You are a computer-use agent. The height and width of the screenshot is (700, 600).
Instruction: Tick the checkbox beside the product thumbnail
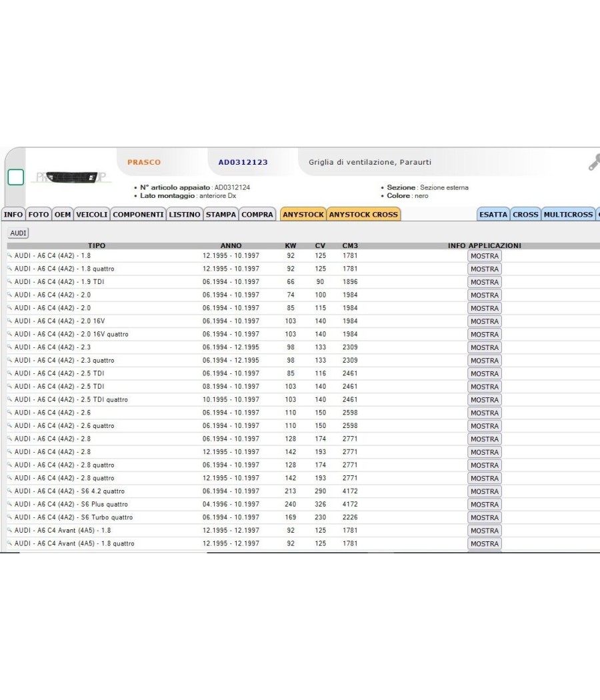click(x=15, y=177)
